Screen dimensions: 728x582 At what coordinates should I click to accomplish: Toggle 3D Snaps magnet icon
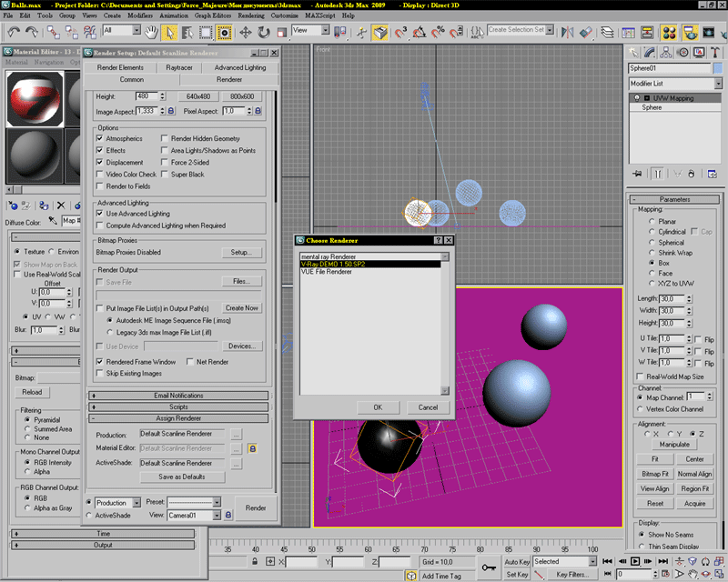[x=400, y=32]
